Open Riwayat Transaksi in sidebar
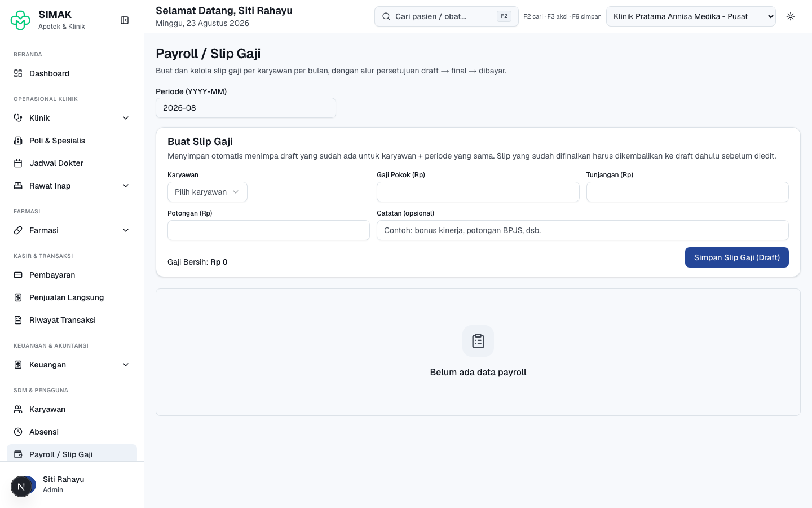Screen dimensions: 812x508 pos(72,320)
